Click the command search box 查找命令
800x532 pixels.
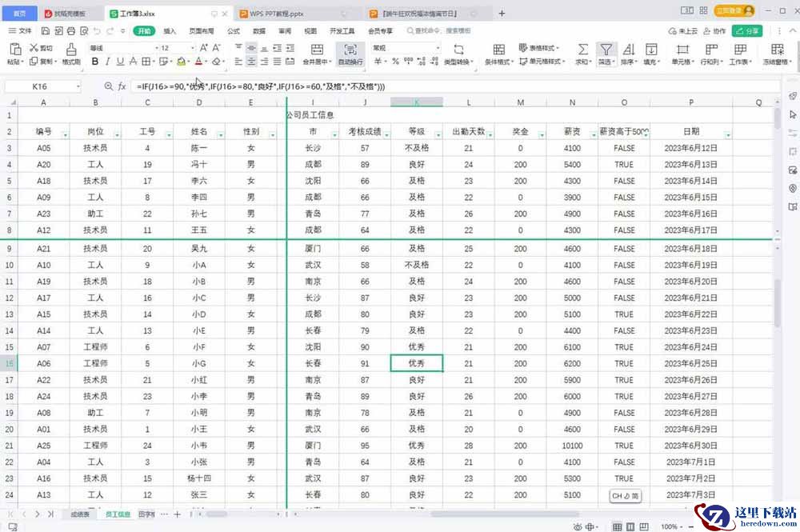point(438,31)
